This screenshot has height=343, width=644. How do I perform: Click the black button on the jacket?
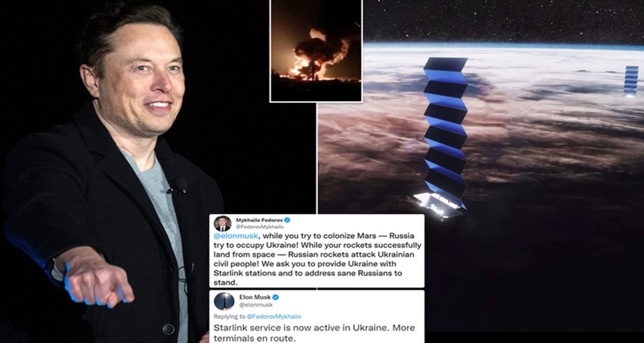click(168, 329)
